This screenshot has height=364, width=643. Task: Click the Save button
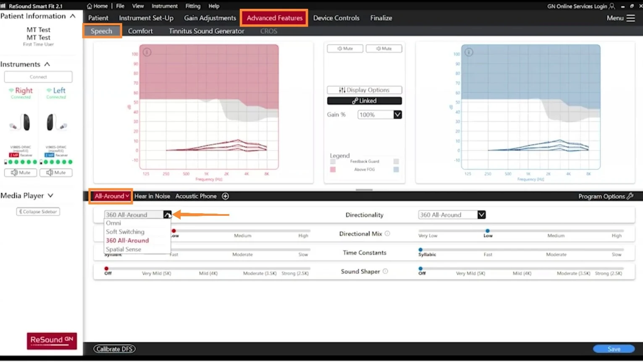point(614,349)
